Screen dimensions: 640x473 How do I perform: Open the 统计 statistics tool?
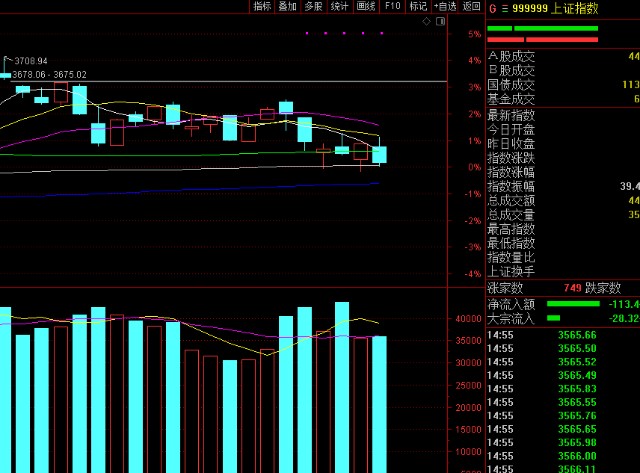click(x=340, y=6)
